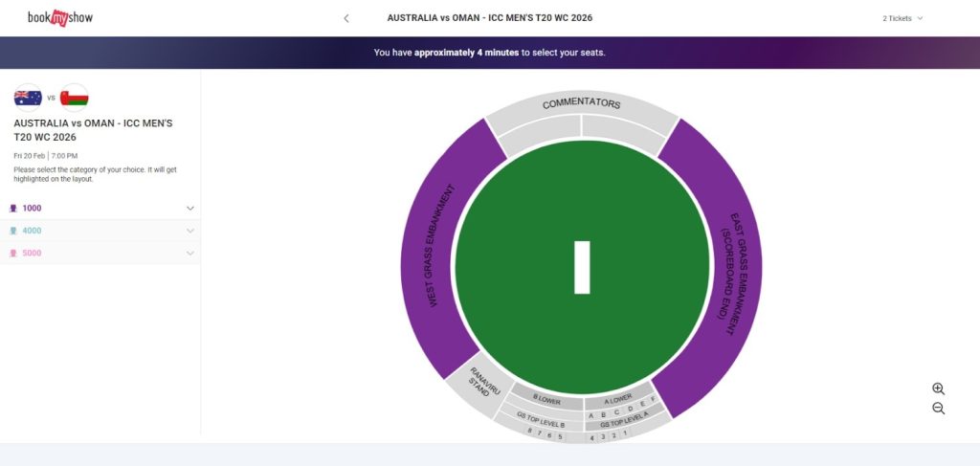Zoom in on the stadium layout
Screen dimensions: 980x466
(x=938, y=388)
